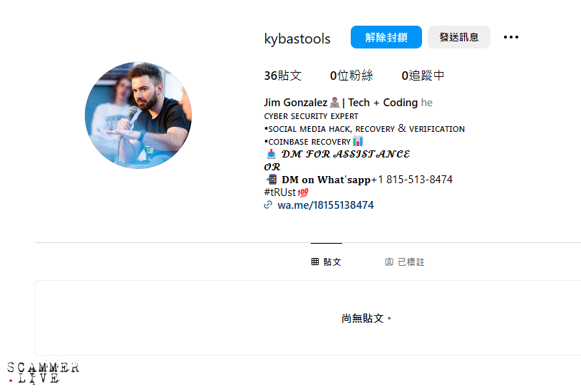The image size is (581, 392).
Task: Click the 100 emoji after #tRUst
Action: (x=303, y=192)
